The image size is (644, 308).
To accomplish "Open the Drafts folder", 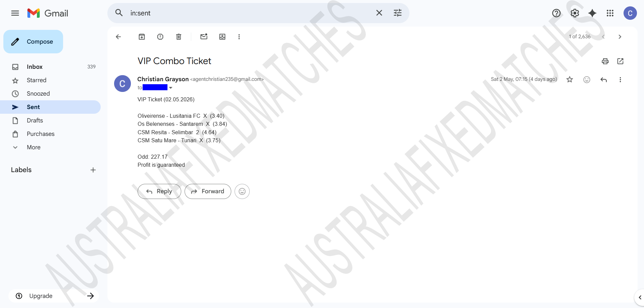I will (50, 120).
